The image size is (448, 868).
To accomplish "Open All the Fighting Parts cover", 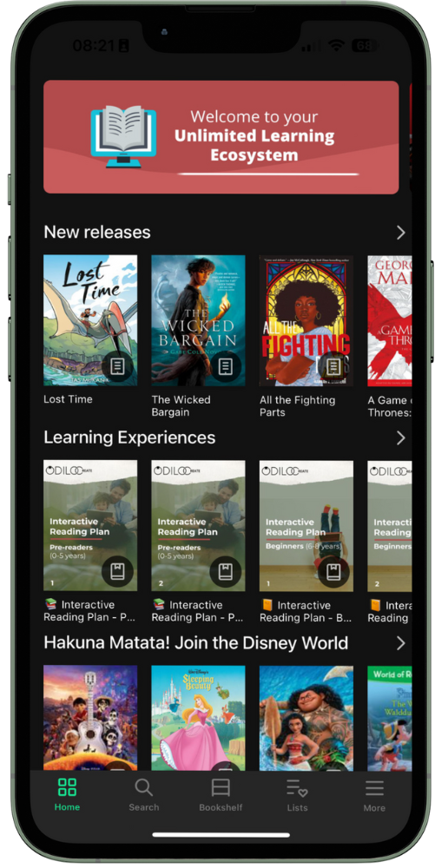I will (306, 320).
